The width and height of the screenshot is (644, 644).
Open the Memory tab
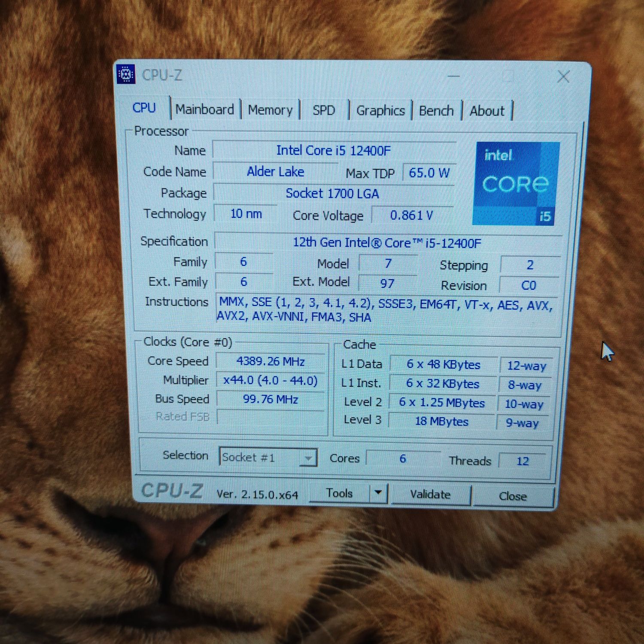[270, 110]
